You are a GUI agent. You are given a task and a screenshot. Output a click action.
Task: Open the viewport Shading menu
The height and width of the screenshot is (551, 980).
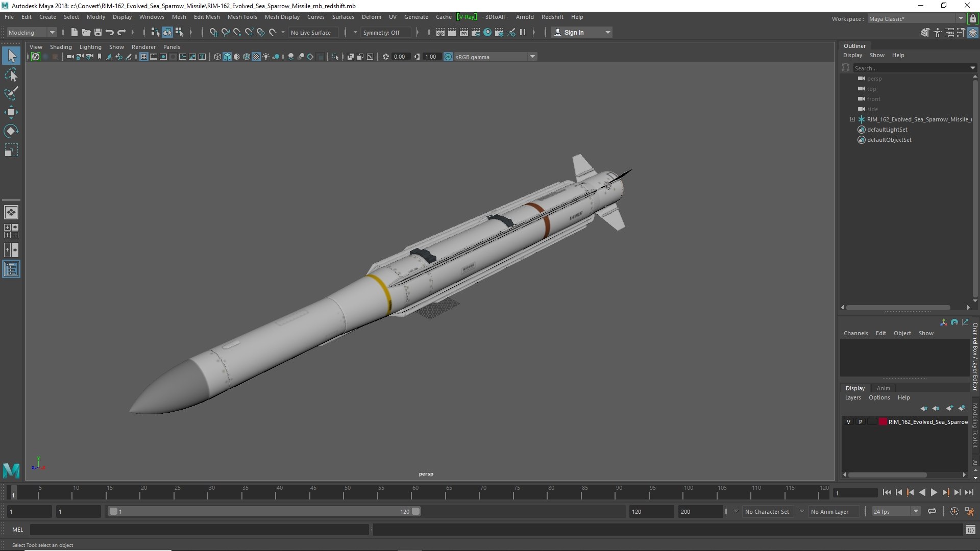[61, 47]
